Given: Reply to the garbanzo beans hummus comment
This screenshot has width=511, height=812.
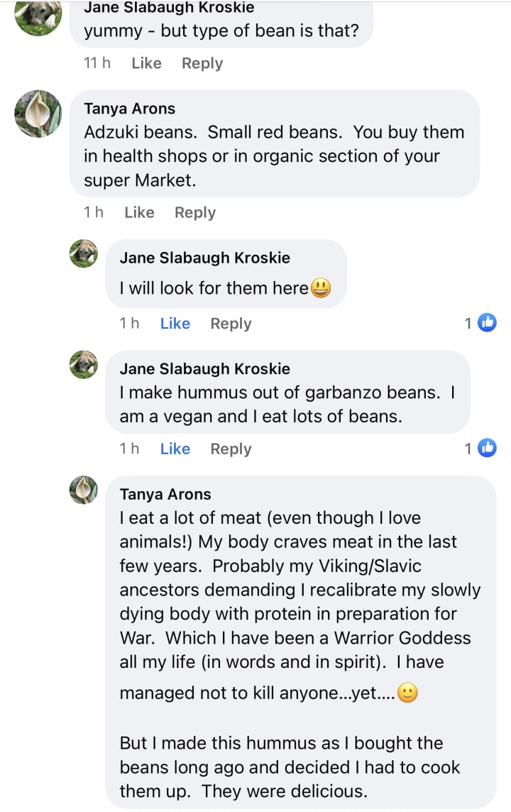Looking at the screenshot, I should point(231,449).
